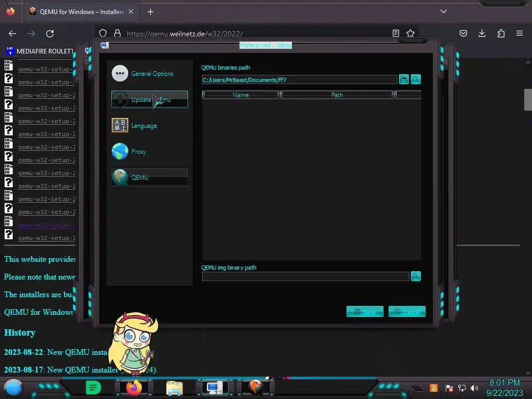The width and height of the screenshot is (532, 399).
Task: Open the visited purple qemu-w32-setup link
Action: [x=46, y=225]
